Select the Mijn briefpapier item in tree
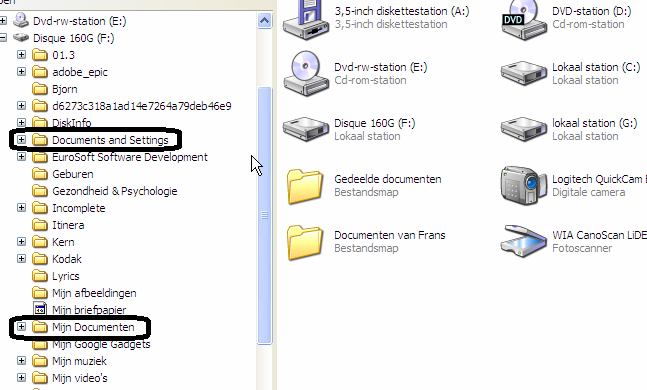Viewport: 647px width, 390px height. tap(89, 310)
